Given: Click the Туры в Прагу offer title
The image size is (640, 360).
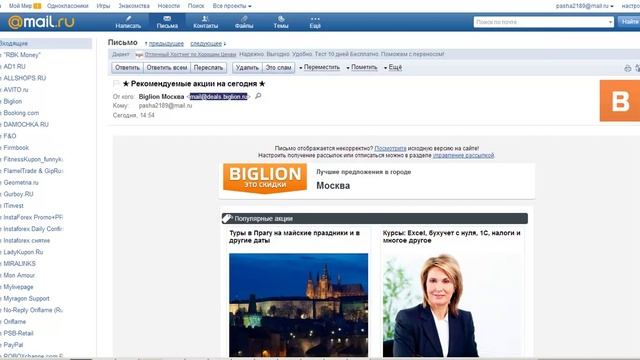Looking at the screenshot, I should click(295, 237).
